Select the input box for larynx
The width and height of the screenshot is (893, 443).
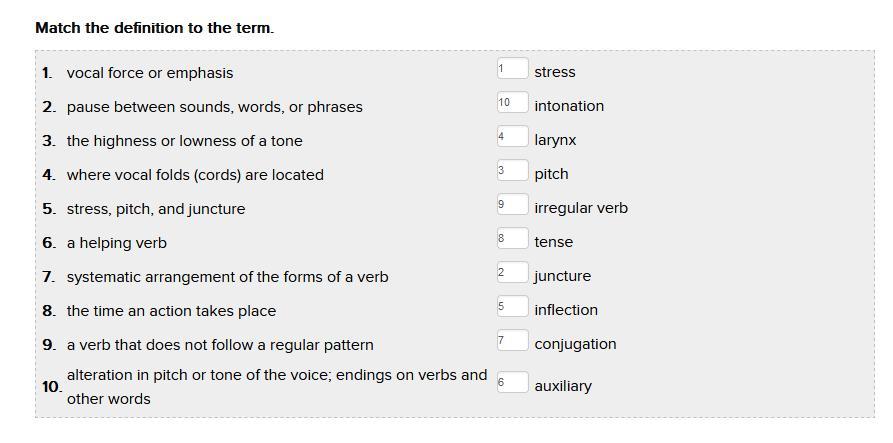click(512, 138)
